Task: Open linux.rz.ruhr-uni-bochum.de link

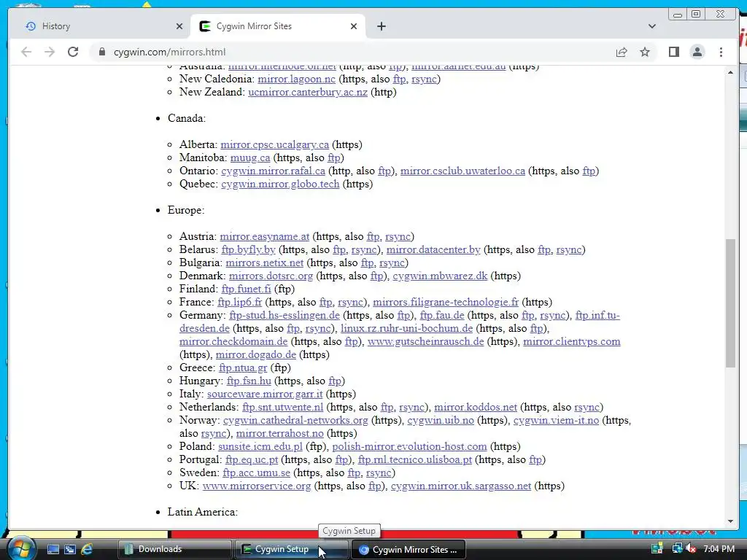Action: 406,329
